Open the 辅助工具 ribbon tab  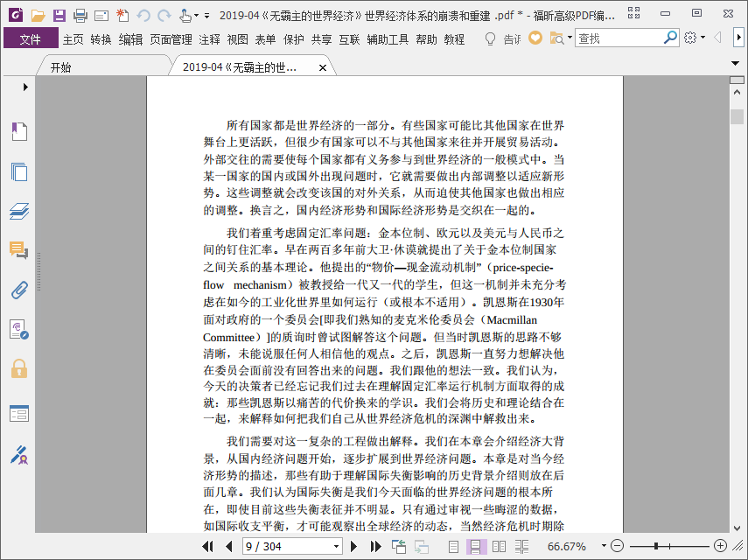click(388, 39)
